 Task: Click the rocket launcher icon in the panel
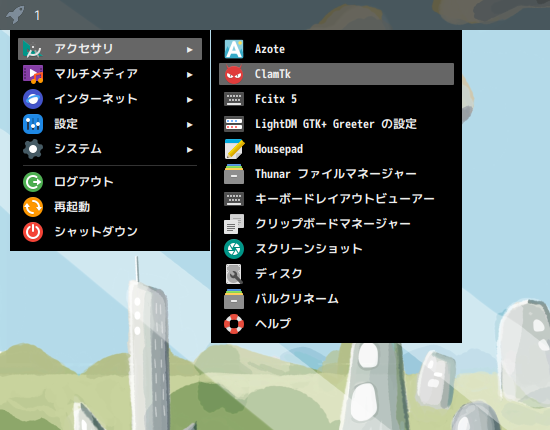click(15, 15)
